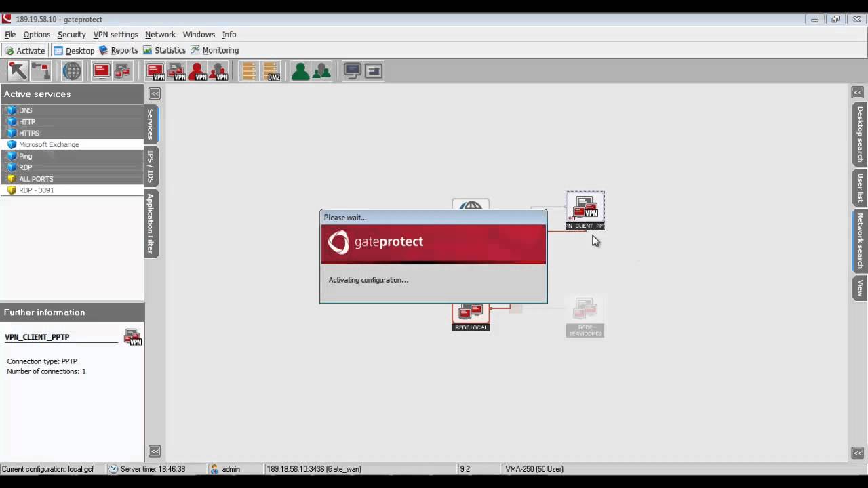The height and width of the screenshot is (488, 868).
Task: Collapse the right sidebar with top arrows
Action: point(858,92)
